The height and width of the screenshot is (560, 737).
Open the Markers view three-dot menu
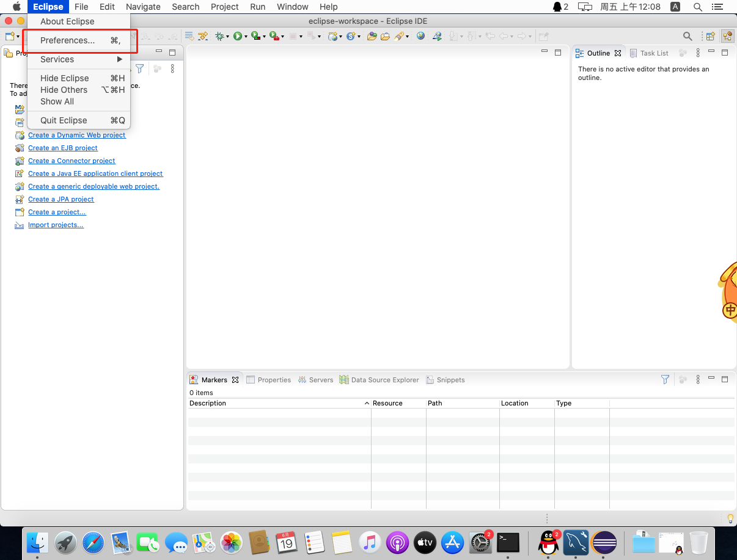pos(698,379)
